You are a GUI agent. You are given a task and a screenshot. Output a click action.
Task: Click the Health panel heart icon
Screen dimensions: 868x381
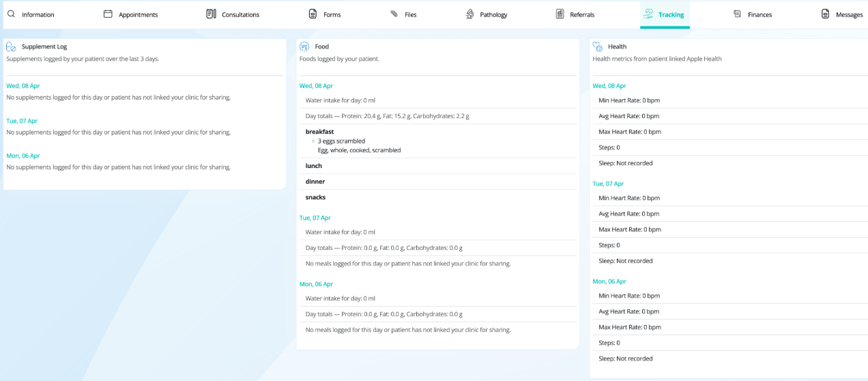pyautogui.click(x=598, y=46)
